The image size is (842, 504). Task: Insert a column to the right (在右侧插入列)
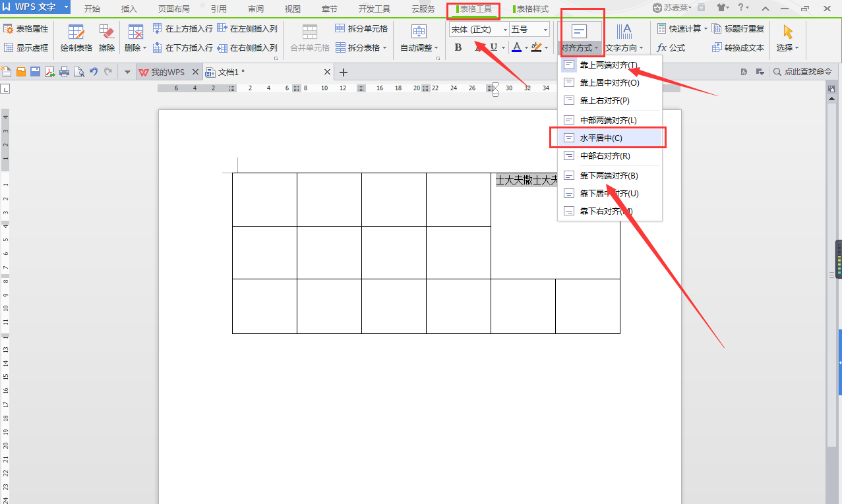(247, 47)
